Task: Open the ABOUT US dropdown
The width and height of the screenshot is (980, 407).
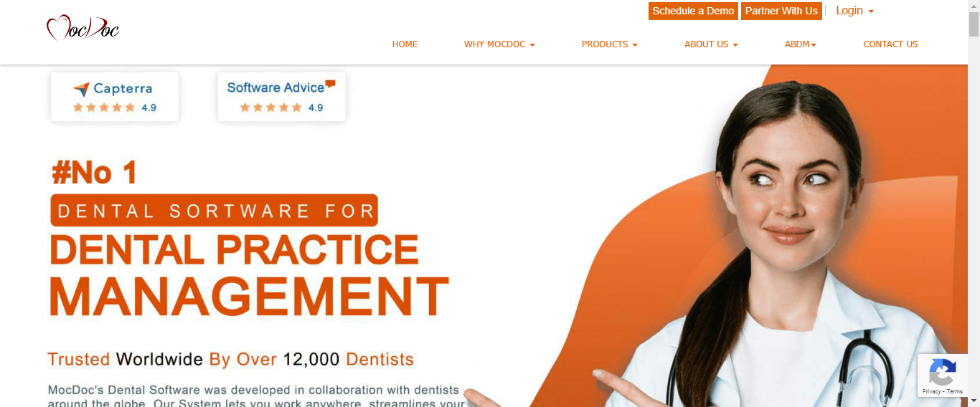Action: tap(711, 44)
